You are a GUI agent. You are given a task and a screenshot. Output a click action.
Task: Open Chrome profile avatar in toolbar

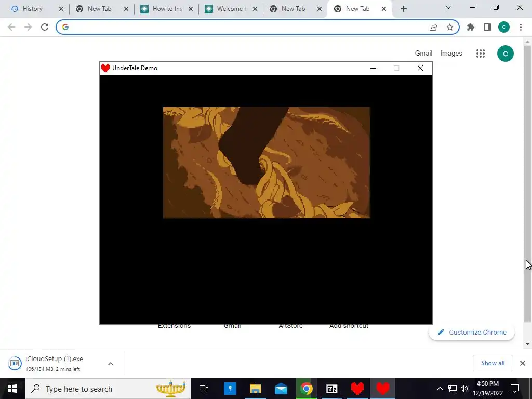tap(504, 27)
